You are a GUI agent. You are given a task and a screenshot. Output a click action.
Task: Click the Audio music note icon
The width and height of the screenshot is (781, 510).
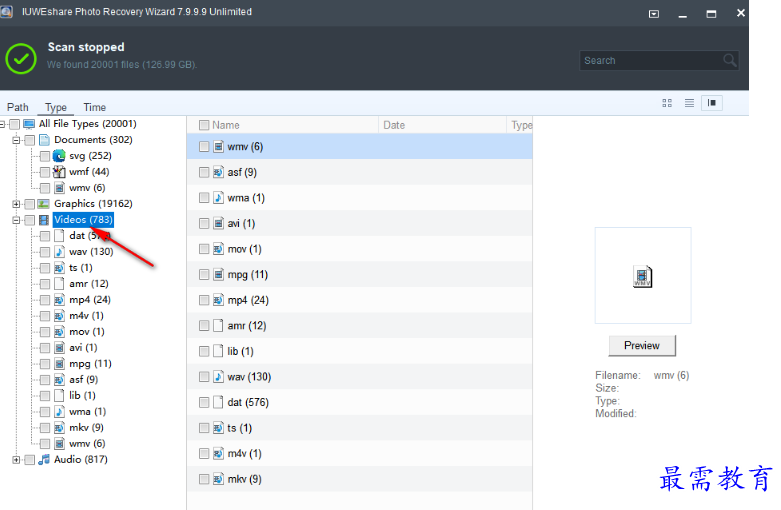[44, 459]
